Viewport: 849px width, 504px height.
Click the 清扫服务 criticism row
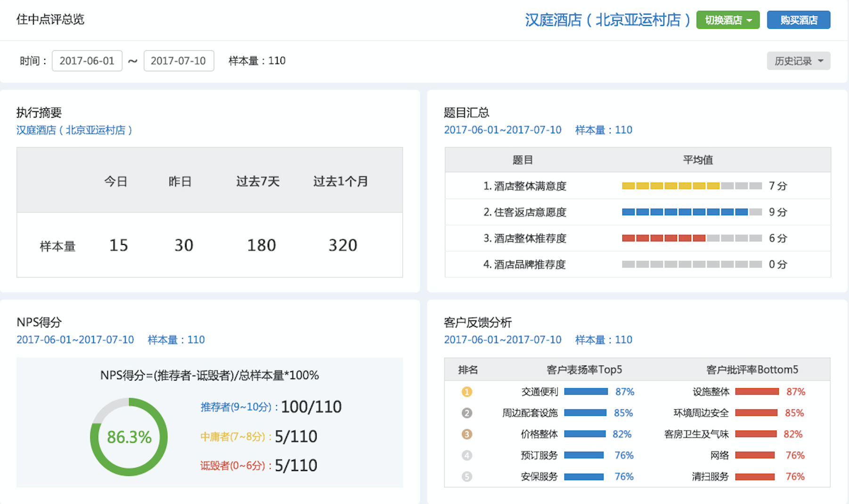(748, 477)
